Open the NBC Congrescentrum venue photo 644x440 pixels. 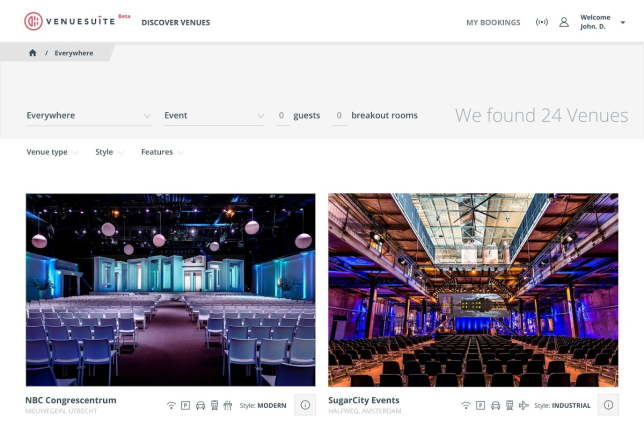click(x=170, y=290)
